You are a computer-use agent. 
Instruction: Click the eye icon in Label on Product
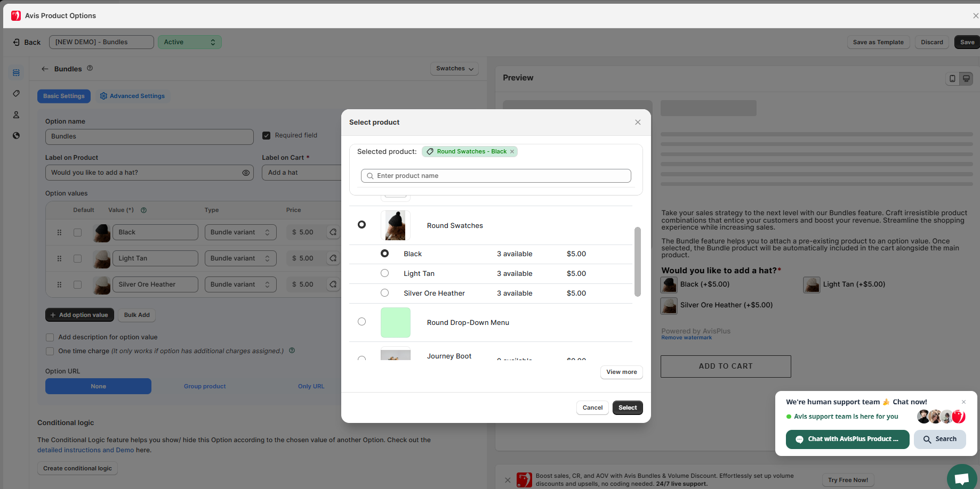[246, 173]
